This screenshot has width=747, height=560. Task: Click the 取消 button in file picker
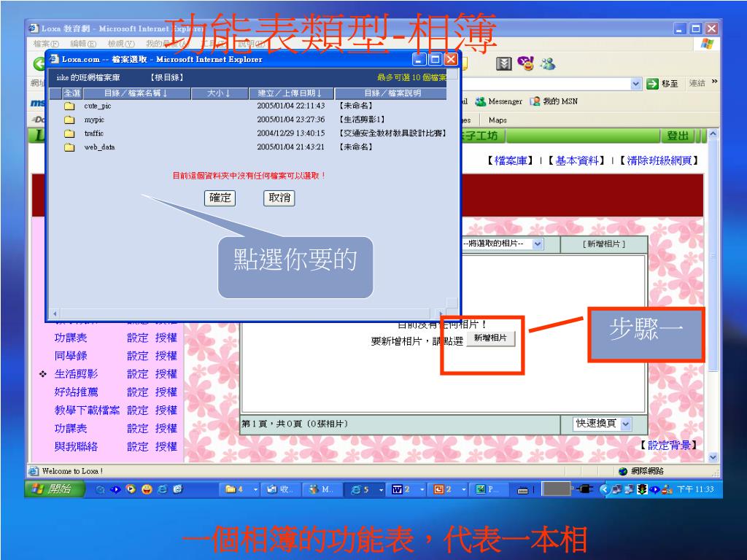click(279, 198)
